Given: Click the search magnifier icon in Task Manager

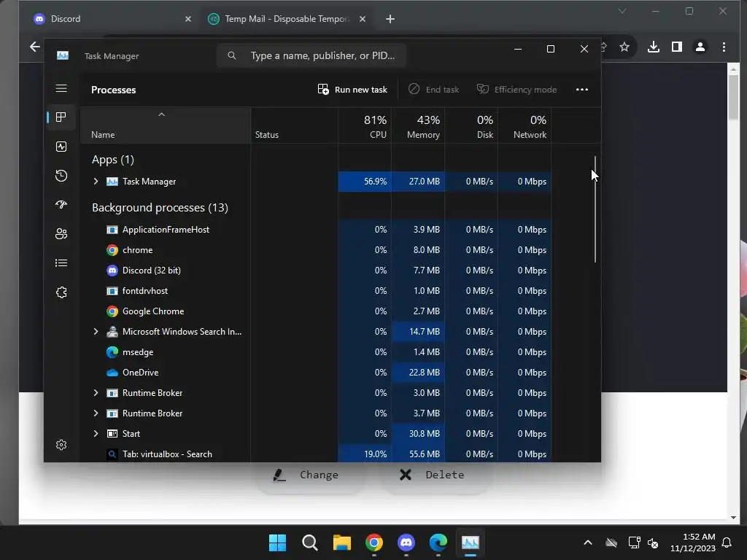Looking at the screenshot, I should [231, 55].
